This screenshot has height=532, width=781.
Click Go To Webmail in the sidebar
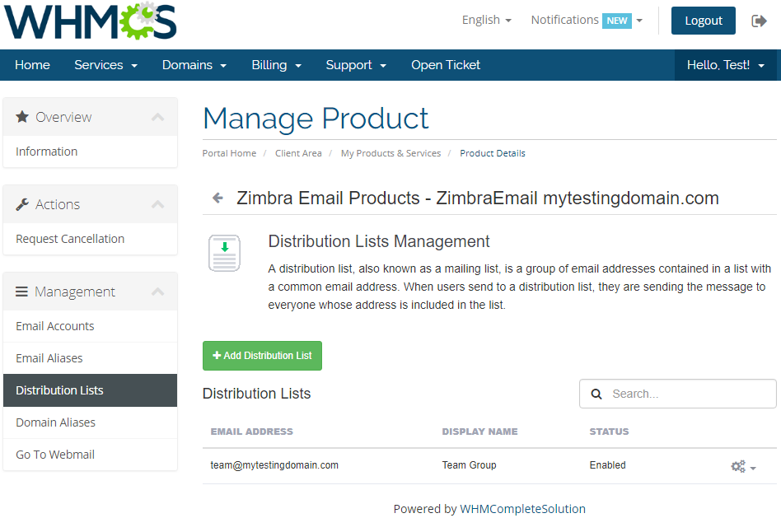click(90, 455)
